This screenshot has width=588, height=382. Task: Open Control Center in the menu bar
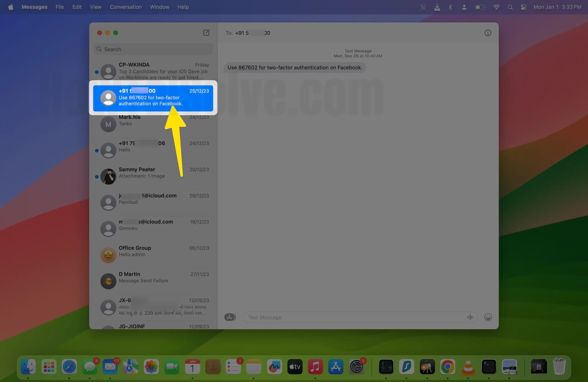(523, 7)
